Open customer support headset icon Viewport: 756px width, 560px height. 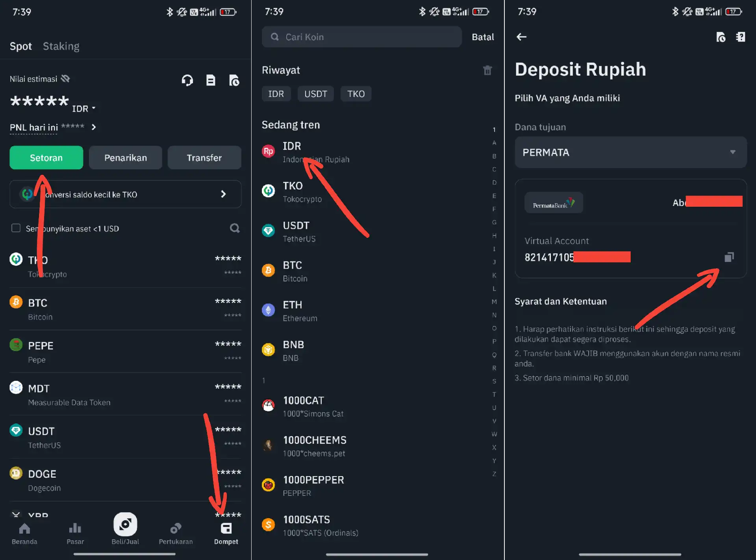click(187, 80)
